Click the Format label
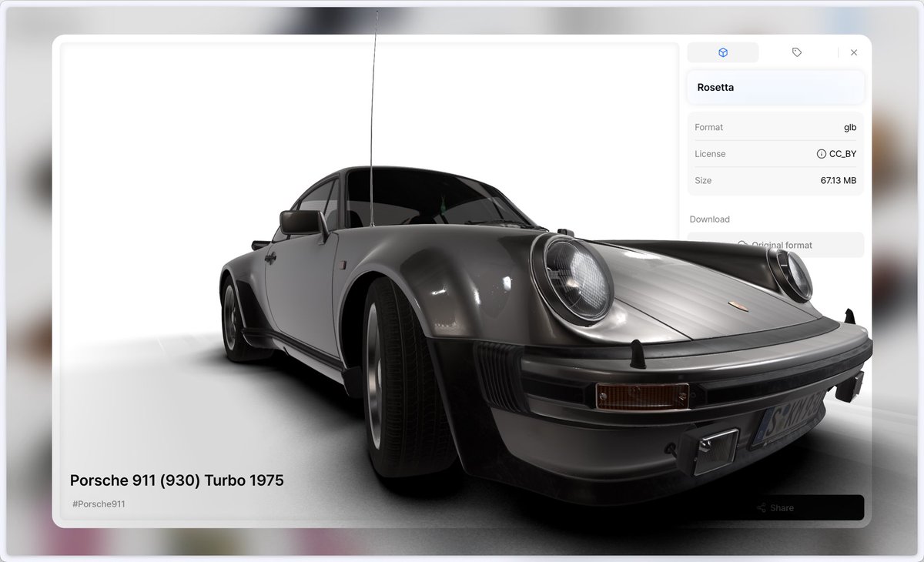The image size is (924, 562). pyautogui.click(x=708, y=127)
